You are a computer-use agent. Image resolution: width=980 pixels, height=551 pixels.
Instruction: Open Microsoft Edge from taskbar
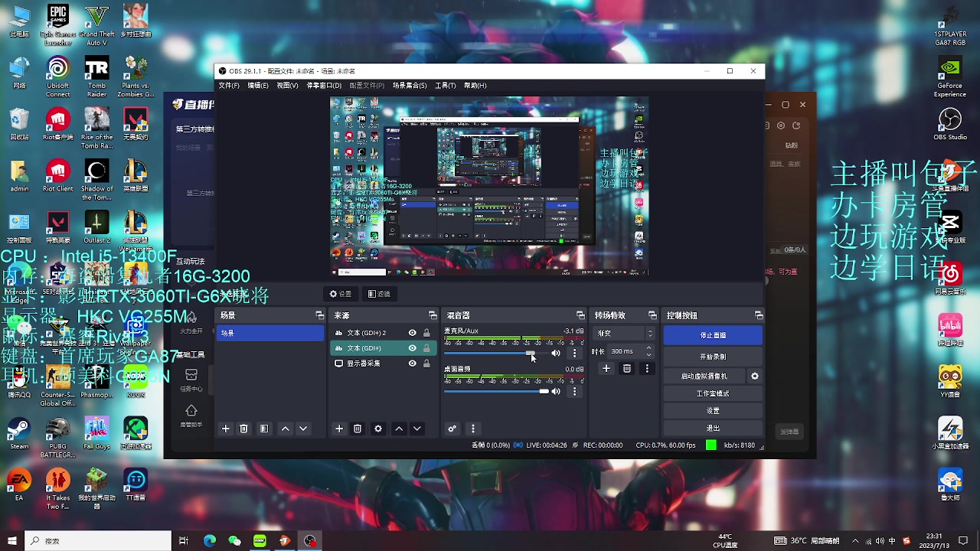pos(210,541)
